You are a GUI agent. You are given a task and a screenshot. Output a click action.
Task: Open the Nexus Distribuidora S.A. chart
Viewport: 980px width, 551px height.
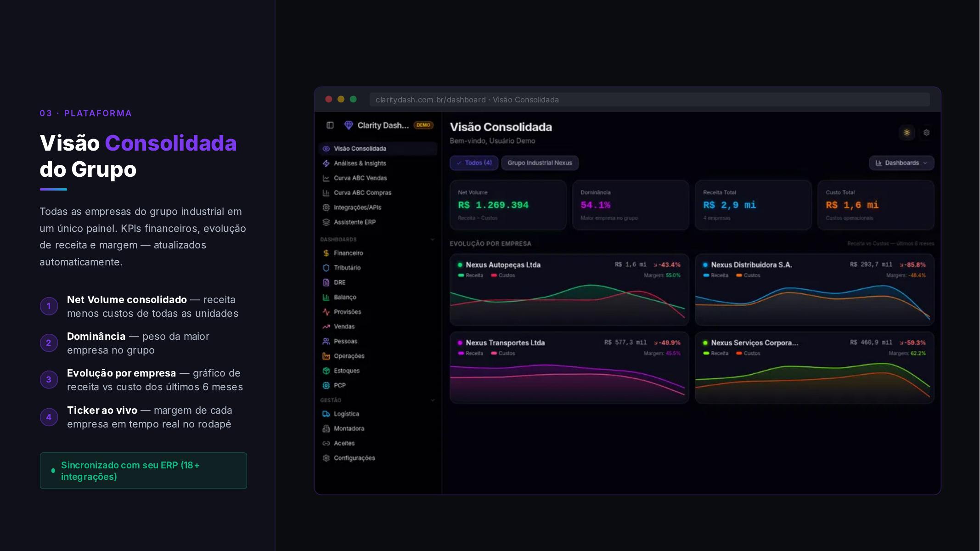[814, 289]
